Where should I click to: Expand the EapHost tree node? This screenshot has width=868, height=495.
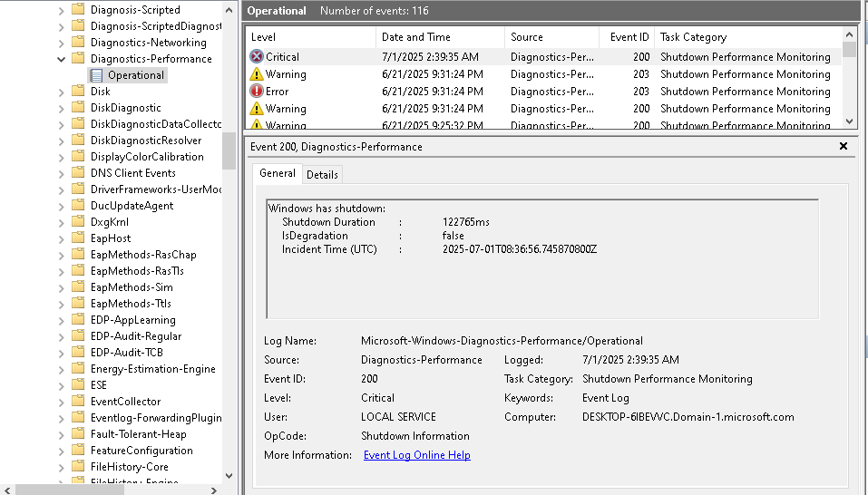pos(62,238)
